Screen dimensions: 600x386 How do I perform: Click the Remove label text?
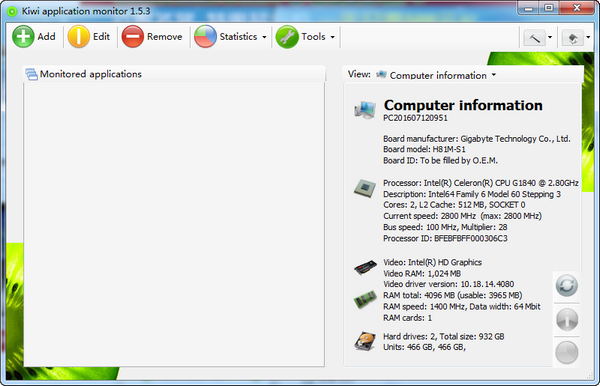(165, 37)
